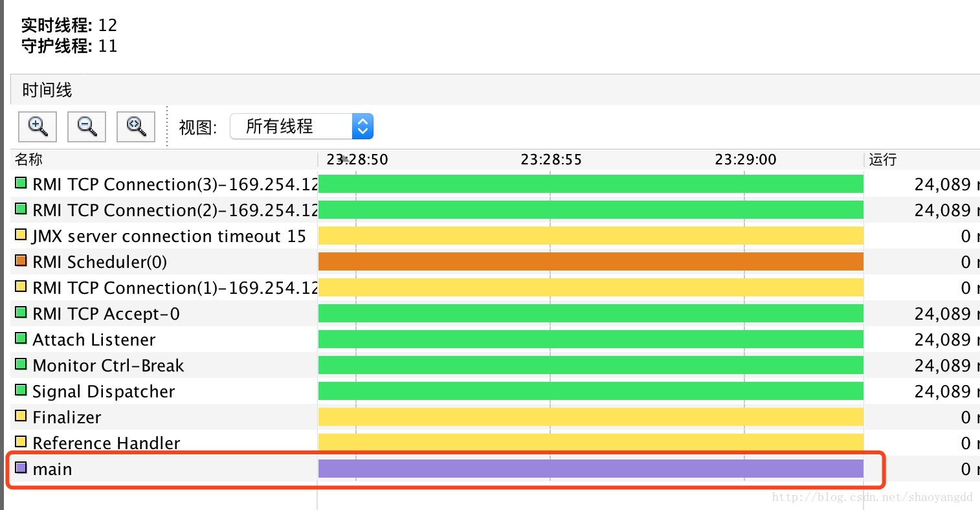
Task: Click the blue arrows on 所有线程 combo box
Action: (362, 126)
